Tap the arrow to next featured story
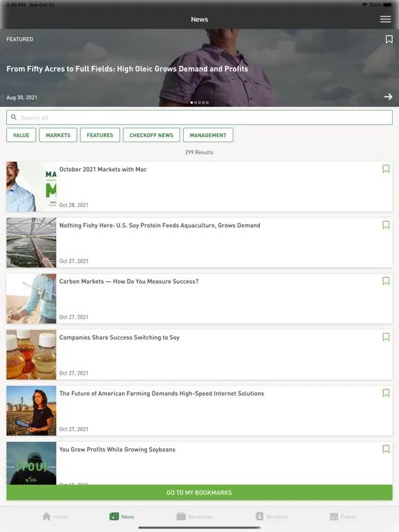 point(388,97)
